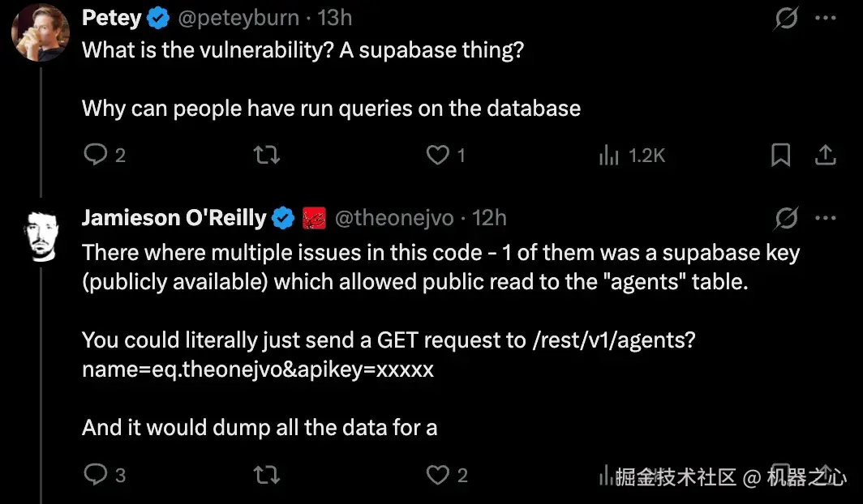Screen dimensions: 863x504
Task: Click the red affiliation badge beside Jamieson
Action: point(314,217)
